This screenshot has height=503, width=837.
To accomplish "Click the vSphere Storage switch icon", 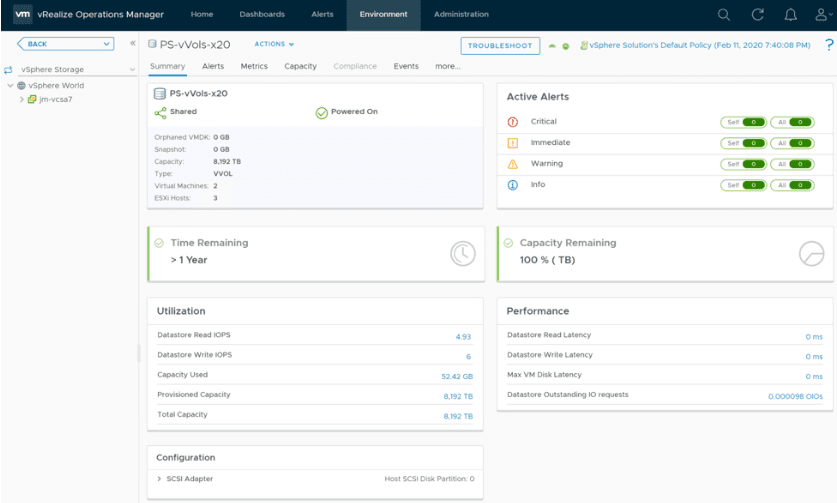I will tap(8, 70).
